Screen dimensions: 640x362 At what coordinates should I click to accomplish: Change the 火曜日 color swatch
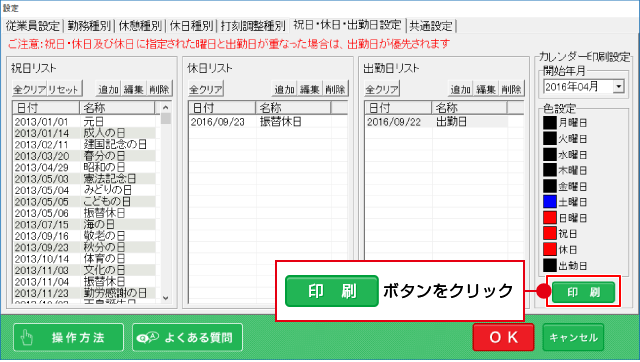click(x=550, y=139)
